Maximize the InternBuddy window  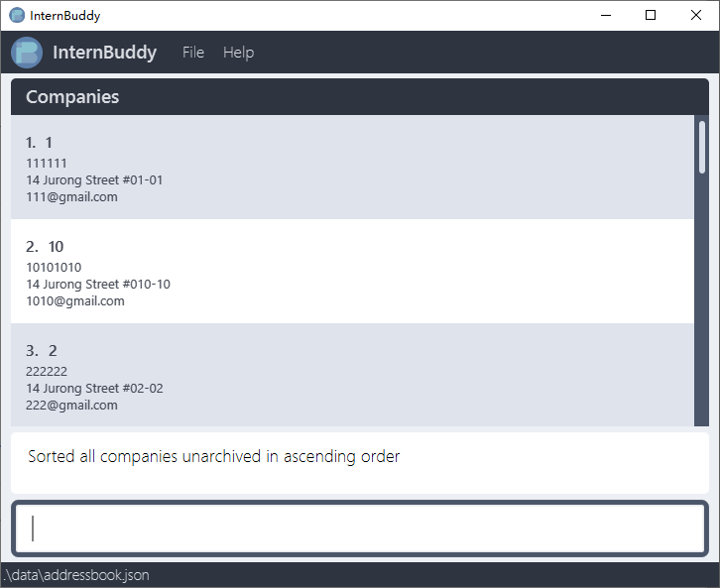pos(651,15)
